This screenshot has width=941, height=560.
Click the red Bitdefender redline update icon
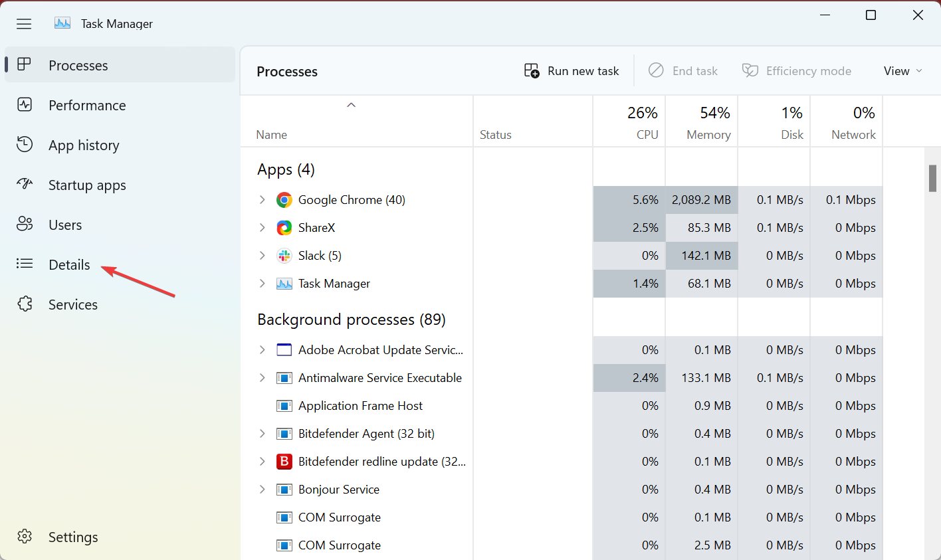click(284, 462)
